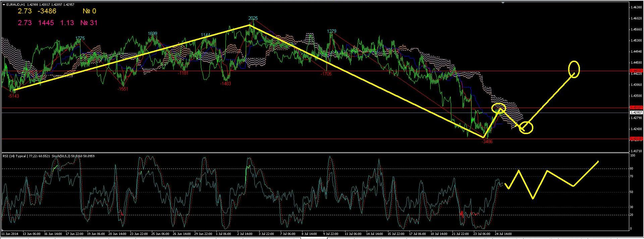Click the 1279 swing high label
The width and height of the screenshot is (644, 239).
(331, 31)
